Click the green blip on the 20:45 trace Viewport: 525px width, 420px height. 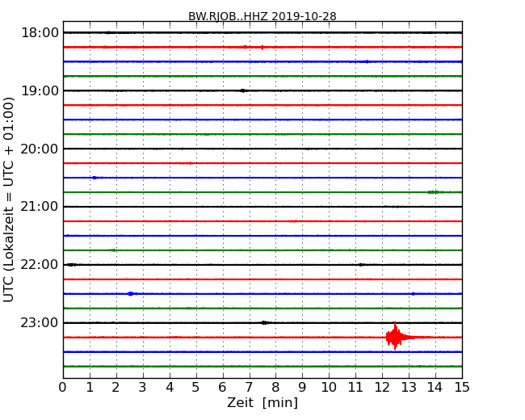[434, 192]
